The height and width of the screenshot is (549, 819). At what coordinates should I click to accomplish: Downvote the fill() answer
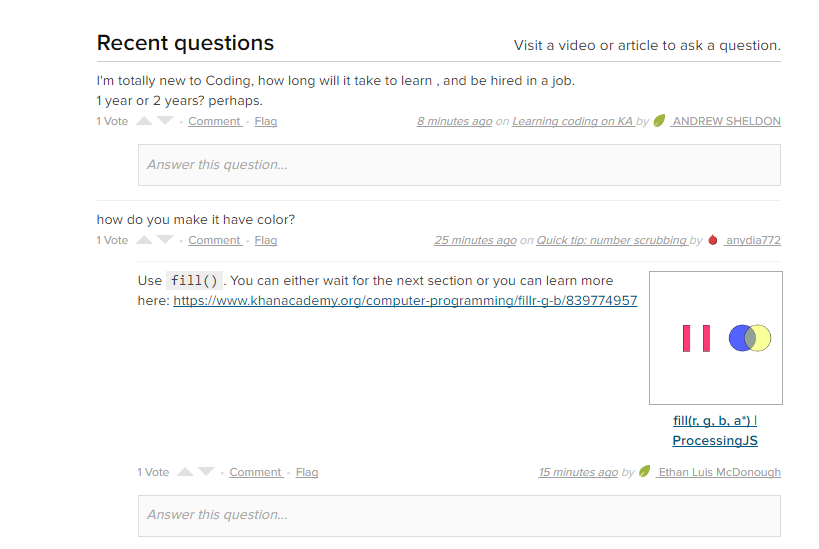click(206, 472)
